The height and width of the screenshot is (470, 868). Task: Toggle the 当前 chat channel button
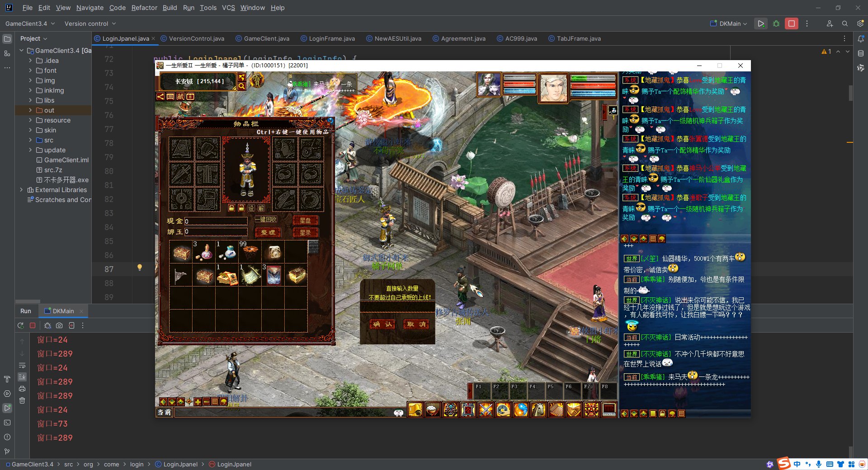coord(165,412)
